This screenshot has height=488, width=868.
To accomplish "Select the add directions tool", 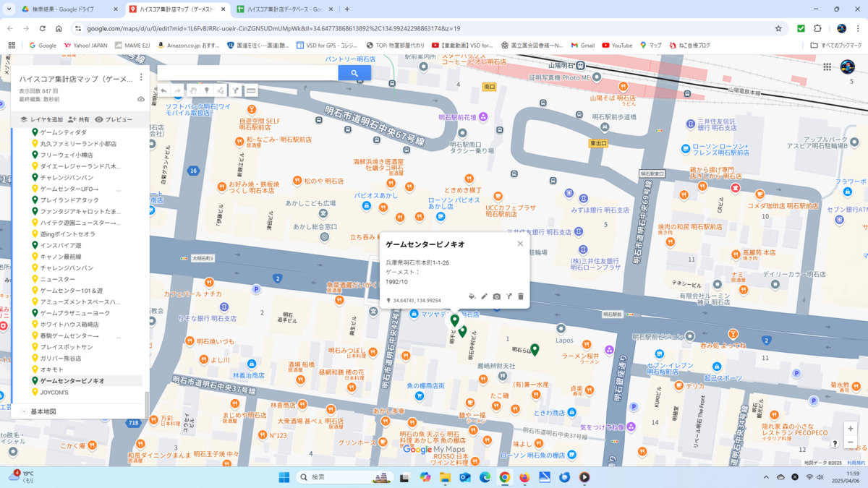I will point(236,91).
